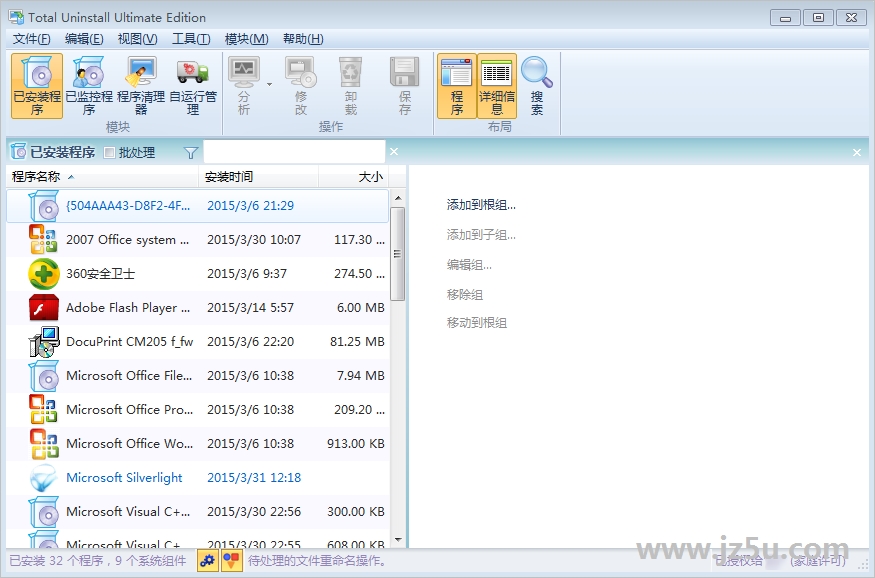Enable the 批处理 checkbox
This screenshot has height=578, width=875.
pos(110,152)
